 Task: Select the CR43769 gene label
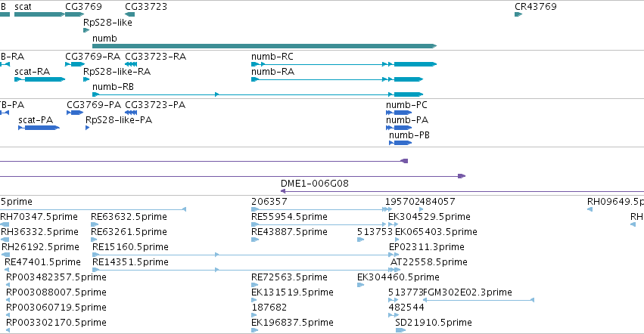(536, 7)
